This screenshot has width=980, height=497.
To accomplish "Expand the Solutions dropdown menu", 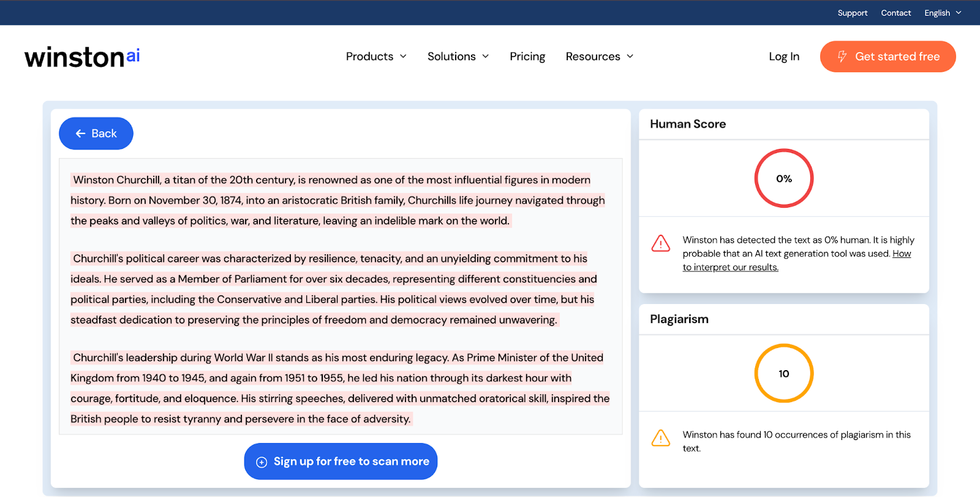I will pos(458,56).
